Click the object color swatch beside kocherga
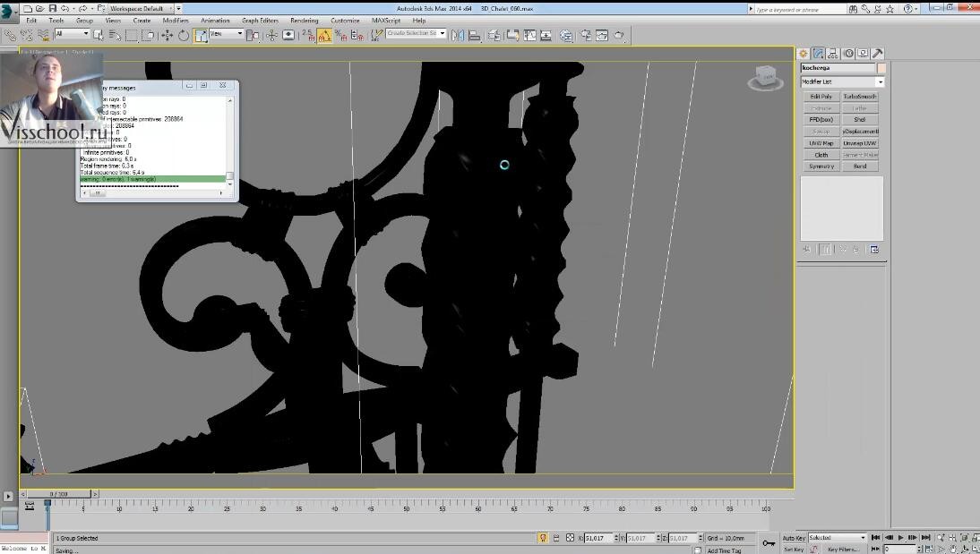Image resolution: width=980 pixels, height=554 pixels. click(881, 67)
